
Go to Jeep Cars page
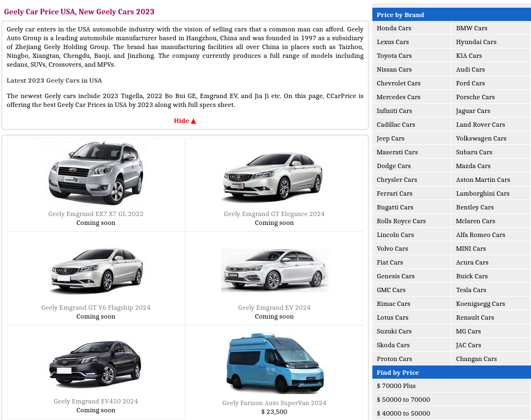tap(391, 138)
